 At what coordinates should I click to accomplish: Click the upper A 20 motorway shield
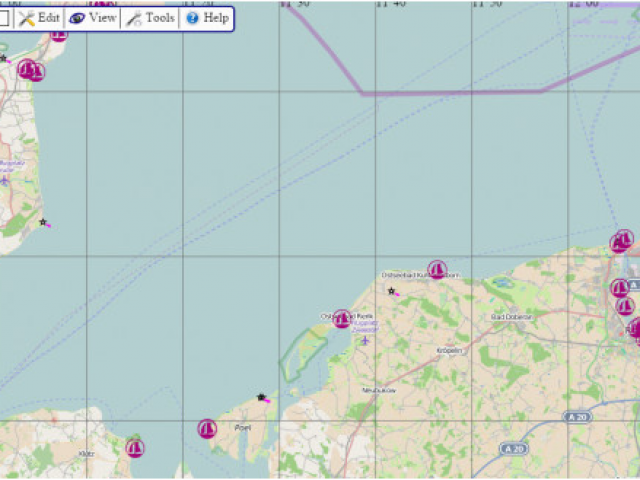click(x=578, y=417)
